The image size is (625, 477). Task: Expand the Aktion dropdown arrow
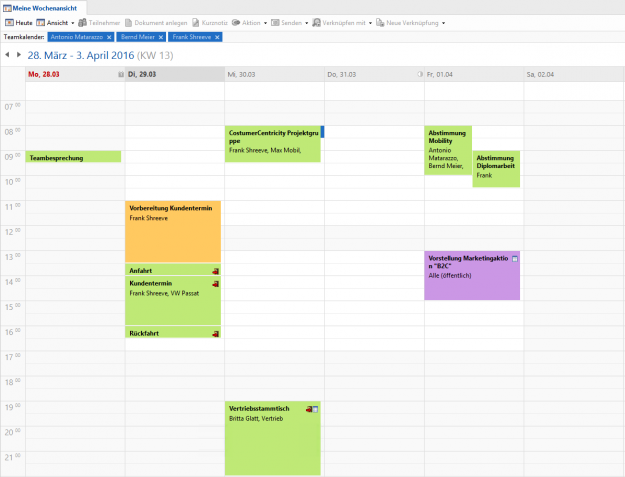[265, 23]
